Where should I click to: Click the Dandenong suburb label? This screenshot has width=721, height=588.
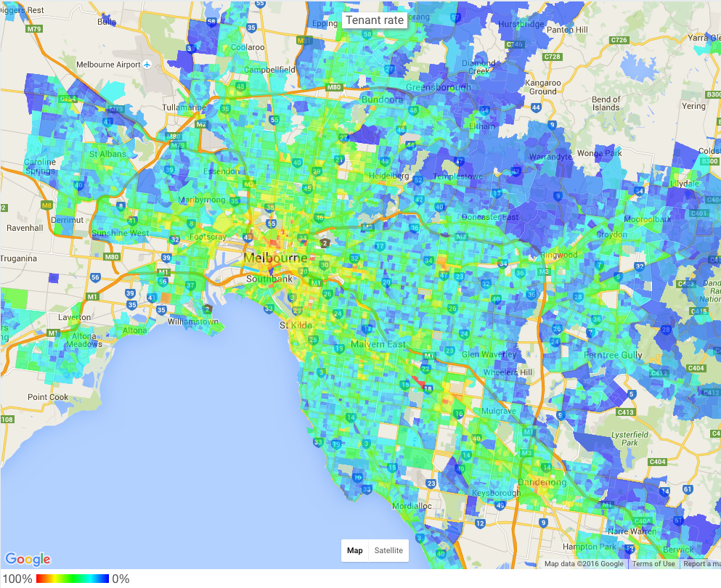click(542, 482)
